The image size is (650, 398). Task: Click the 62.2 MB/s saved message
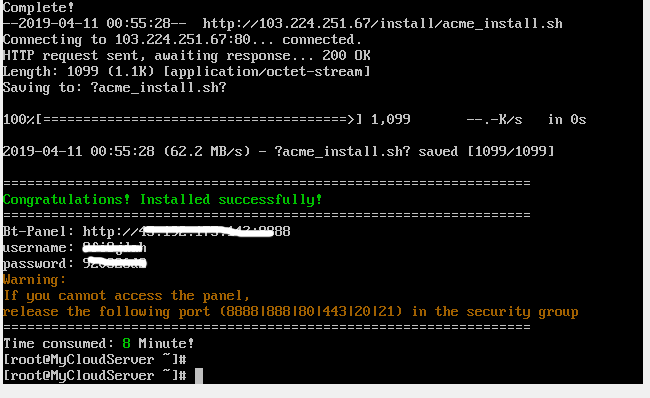coord(279,151)
